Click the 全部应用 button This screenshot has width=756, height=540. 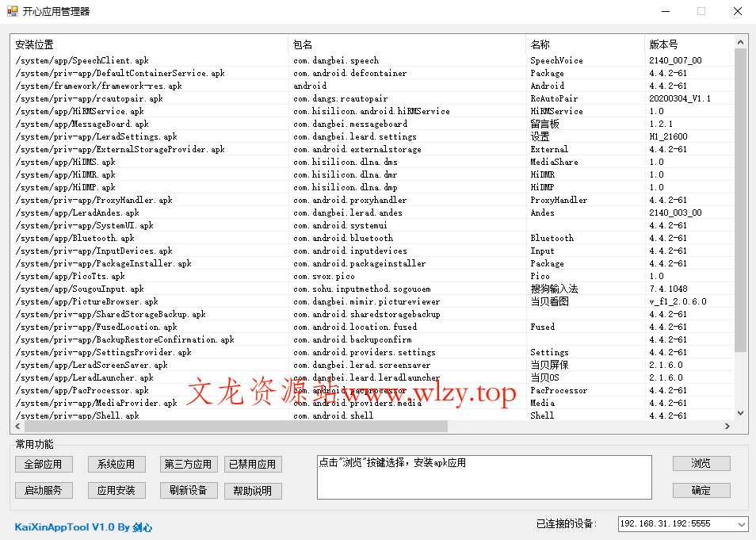(x=43, y=464)
